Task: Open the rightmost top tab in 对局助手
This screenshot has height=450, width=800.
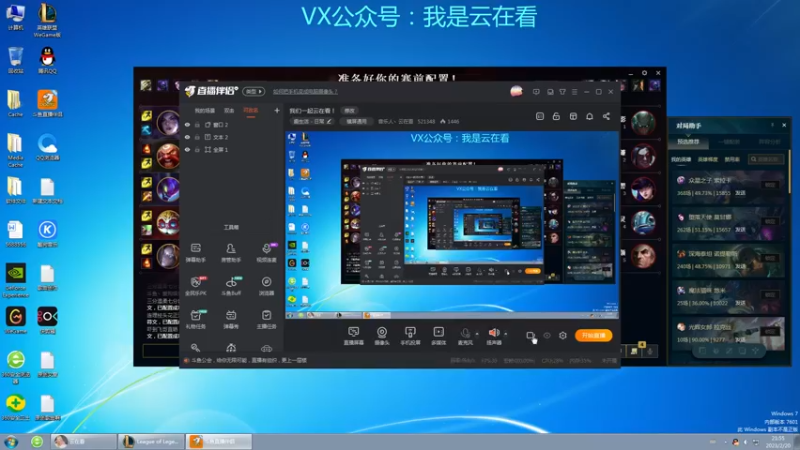Action: coord(769,142)
